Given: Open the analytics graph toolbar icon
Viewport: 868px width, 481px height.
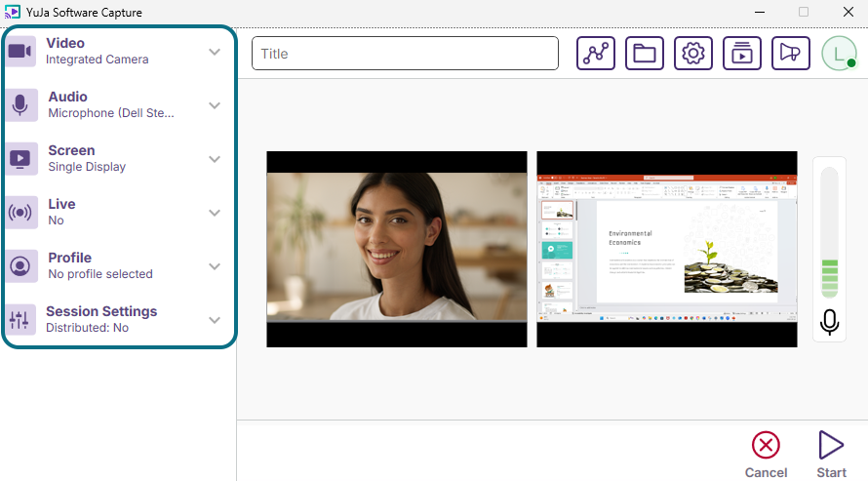Looking at the screenshot, I should click(596, 53).
